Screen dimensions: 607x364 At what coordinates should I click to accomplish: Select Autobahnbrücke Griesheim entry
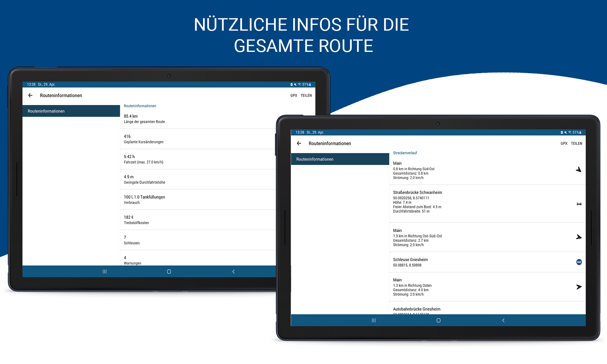point(487,308)
